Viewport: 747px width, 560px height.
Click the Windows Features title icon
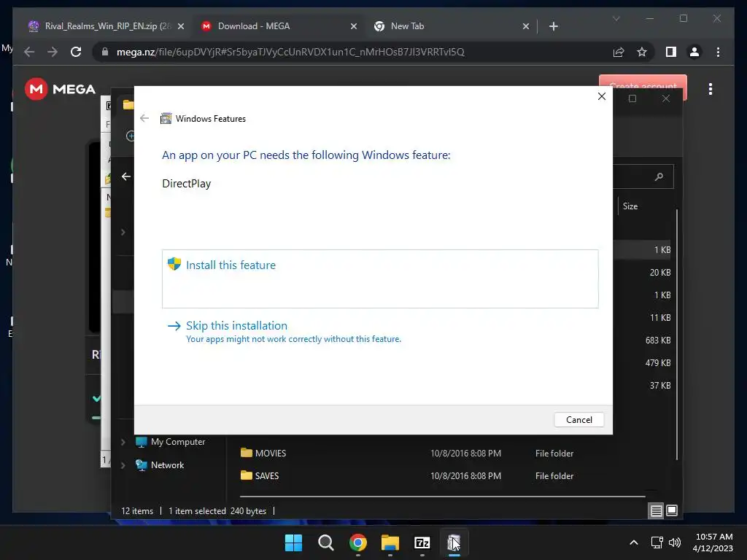(x=166, y=119)
